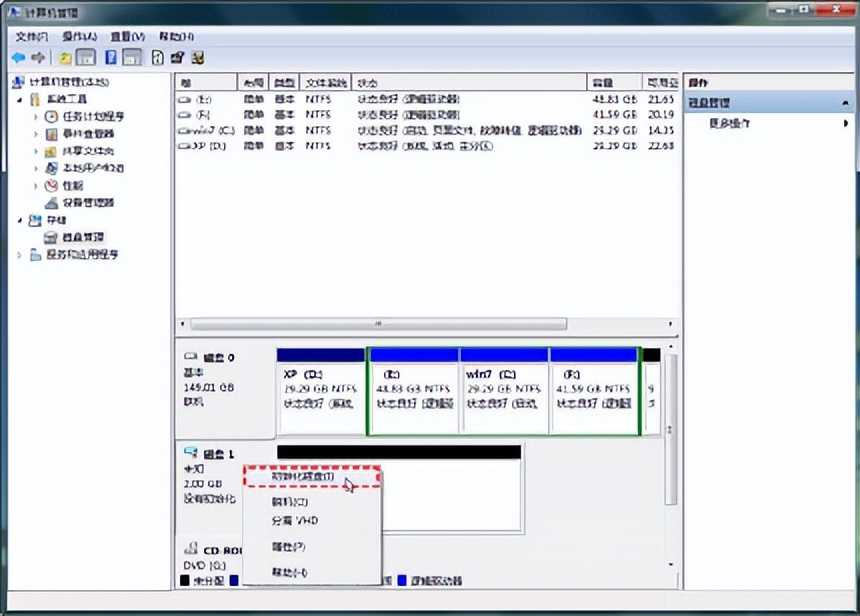The image size is (860, 616).
Task: Select the 事件查看器 (Event Viewer) icon
Action: [x=52, y=133]
